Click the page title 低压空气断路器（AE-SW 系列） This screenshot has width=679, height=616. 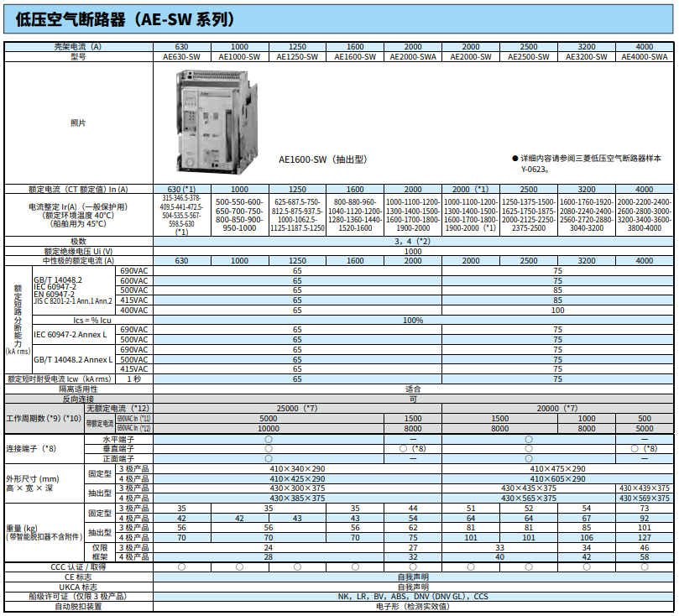tap(126, 19)
